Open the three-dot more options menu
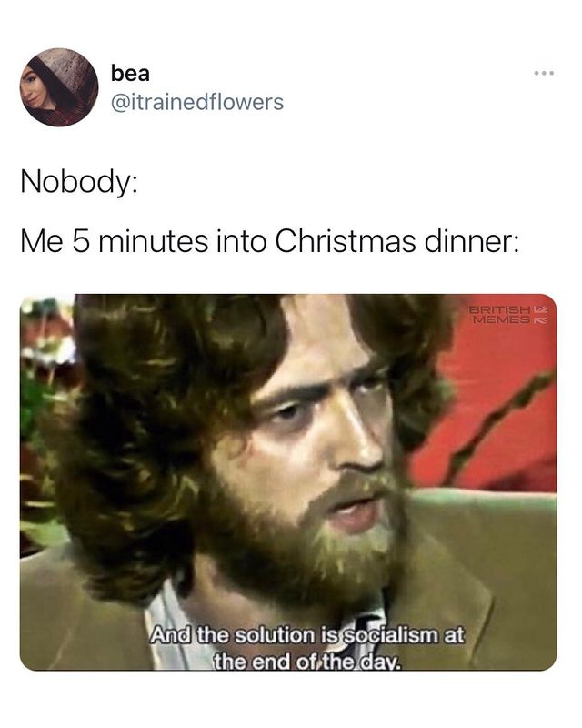Screen dimensions: 582x728 [544, 74]
